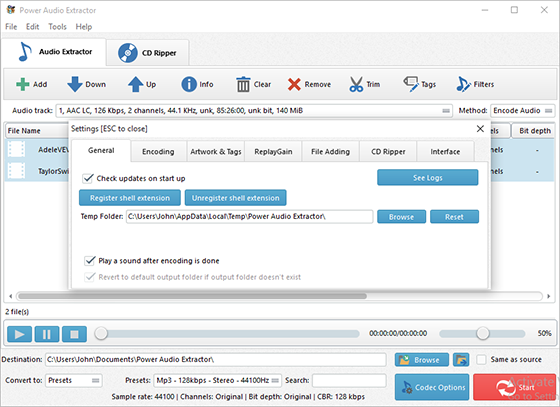Click the Search input field
Image resolution: width=560 pixels, height=407 pixels.
[x=349, y=381]
